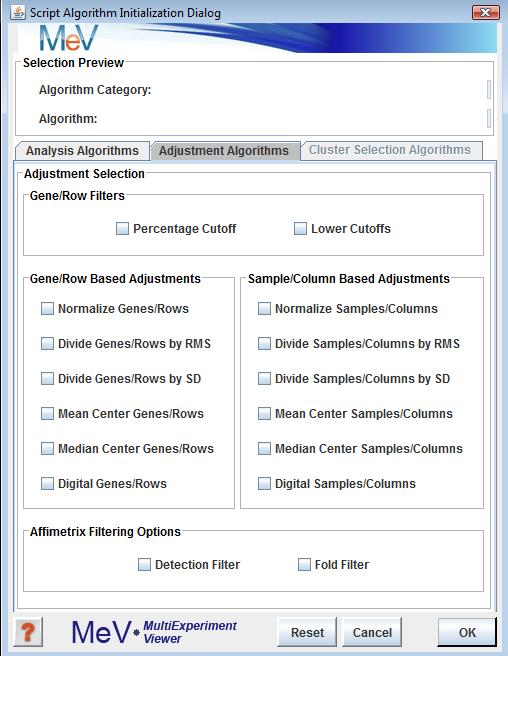Click the MeV logo in header banner

[69, 38]
